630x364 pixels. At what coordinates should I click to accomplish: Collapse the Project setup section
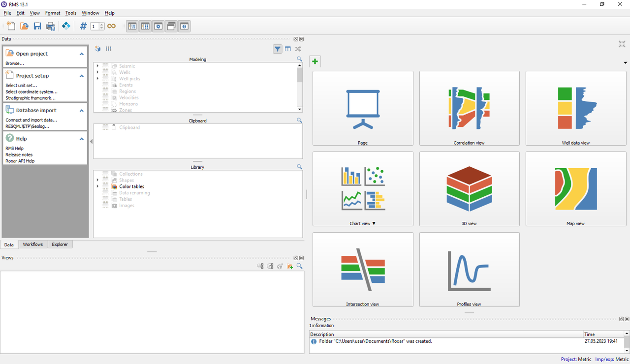(x=82, y=76)
